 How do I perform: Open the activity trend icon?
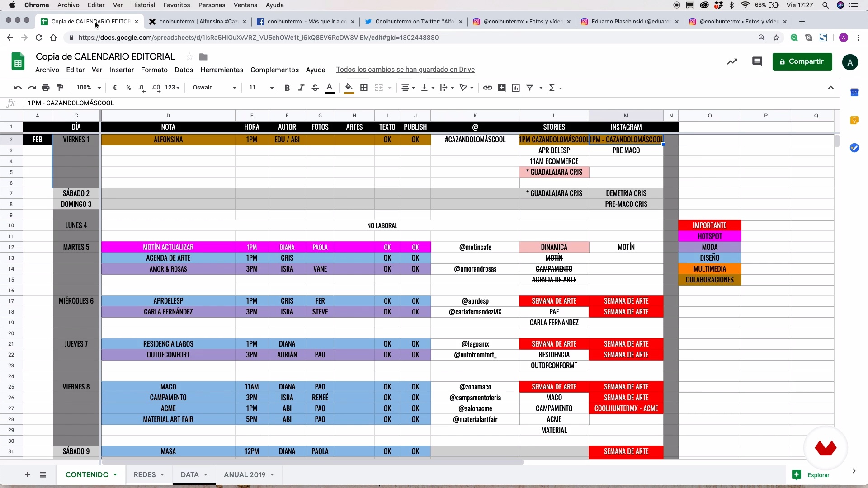tap(732, 61)
